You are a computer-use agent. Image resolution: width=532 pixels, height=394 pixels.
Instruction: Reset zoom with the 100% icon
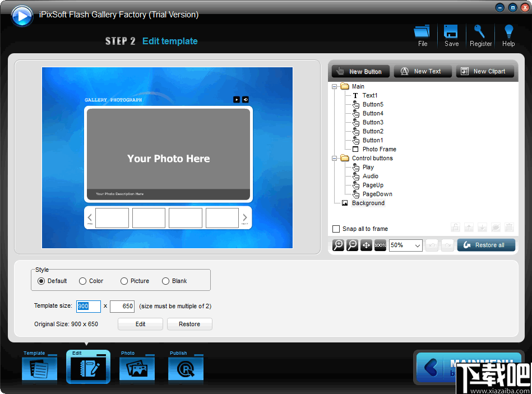pos(380,245)
